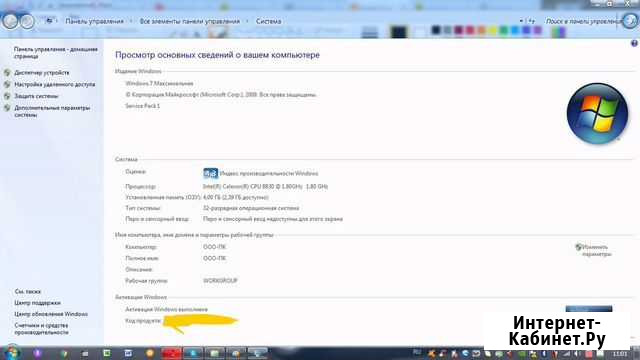640x360 pixels.
Task: Open the help question mark icon
Action: 634,43
